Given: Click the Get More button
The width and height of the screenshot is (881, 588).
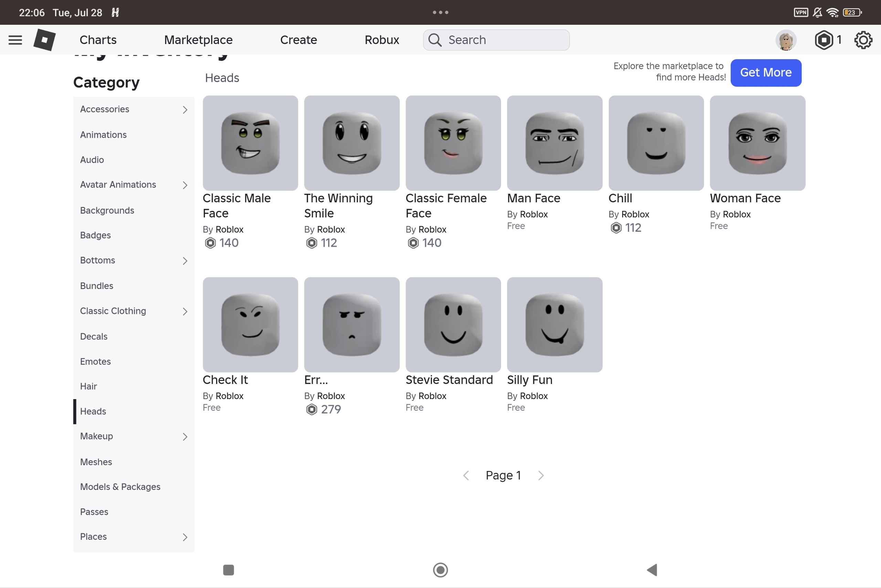Looking at the screenshot, I should click(x=766, y=73).
